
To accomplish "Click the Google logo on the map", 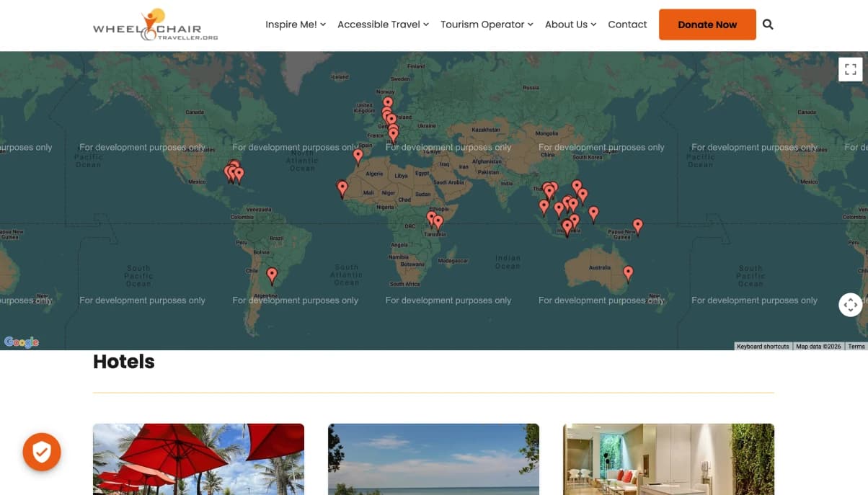I will (x=22, y=342).
